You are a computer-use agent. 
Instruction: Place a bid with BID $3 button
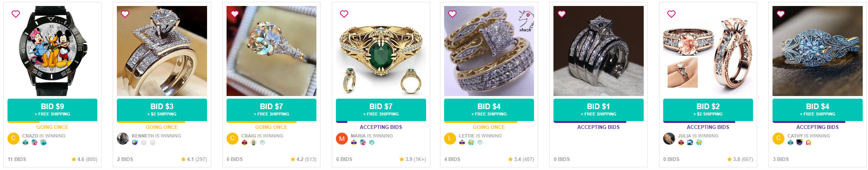coord(162,109)
